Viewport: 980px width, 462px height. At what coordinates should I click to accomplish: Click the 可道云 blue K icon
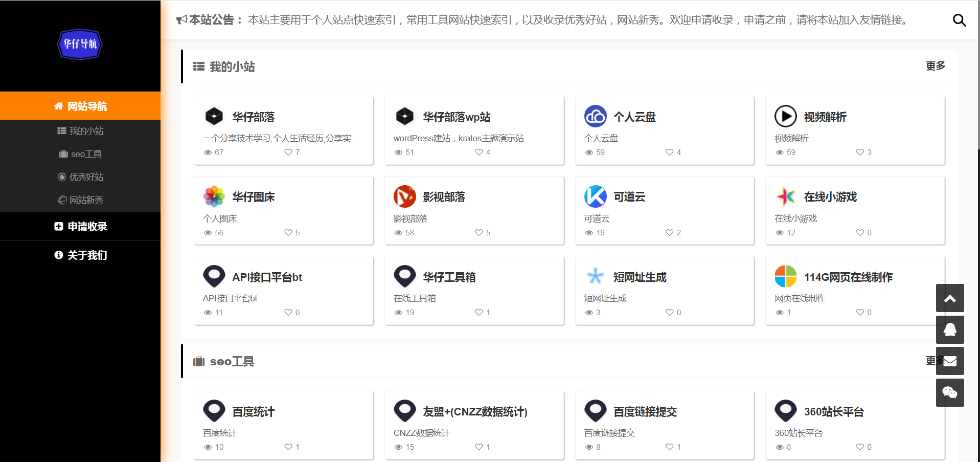596,196
